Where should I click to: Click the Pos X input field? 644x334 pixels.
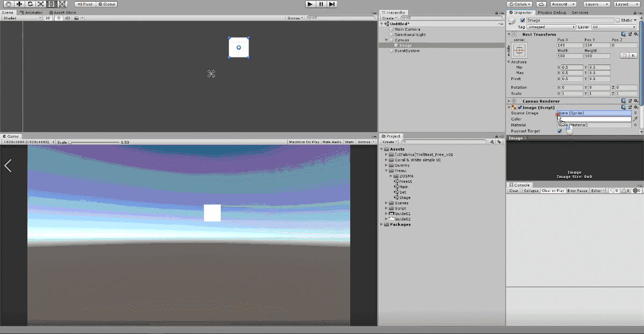click(x=570, y=45)
